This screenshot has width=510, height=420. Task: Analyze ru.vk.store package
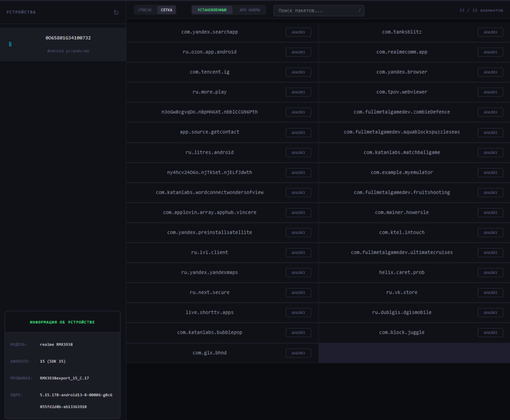pos(490,293)
